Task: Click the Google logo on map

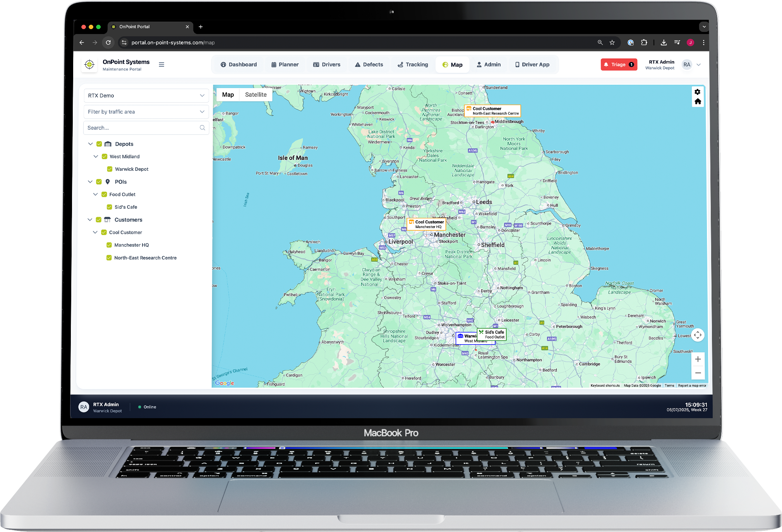Action: pyautogui.click(x=225, y=383)
